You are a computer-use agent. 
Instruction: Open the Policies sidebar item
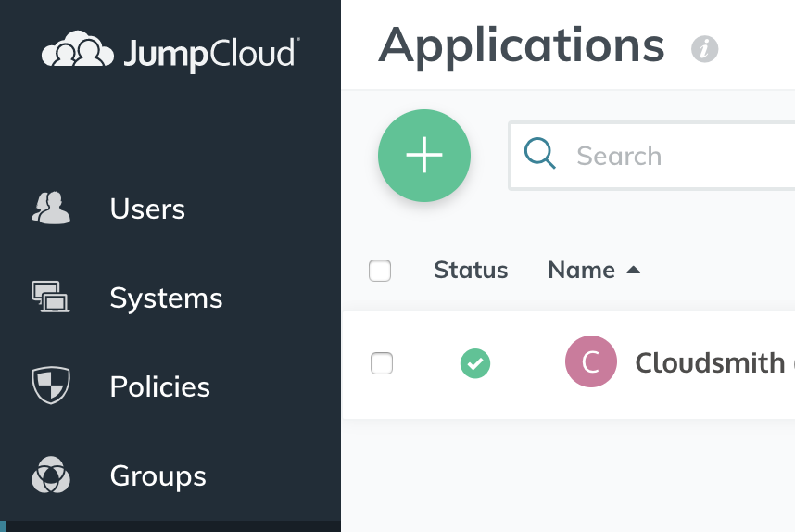click(160, 386)
